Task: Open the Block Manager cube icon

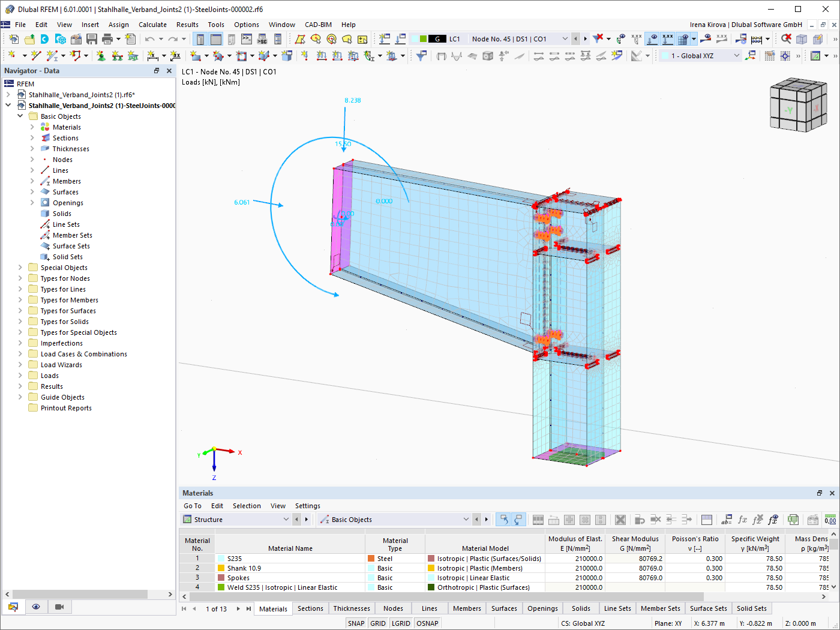Action: [61, 39]
